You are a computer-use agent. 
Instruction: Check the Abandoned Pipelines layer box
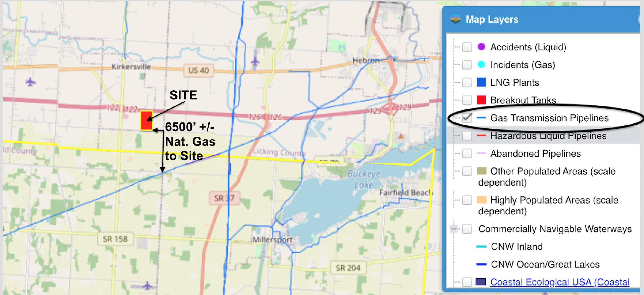coord(467,153)
